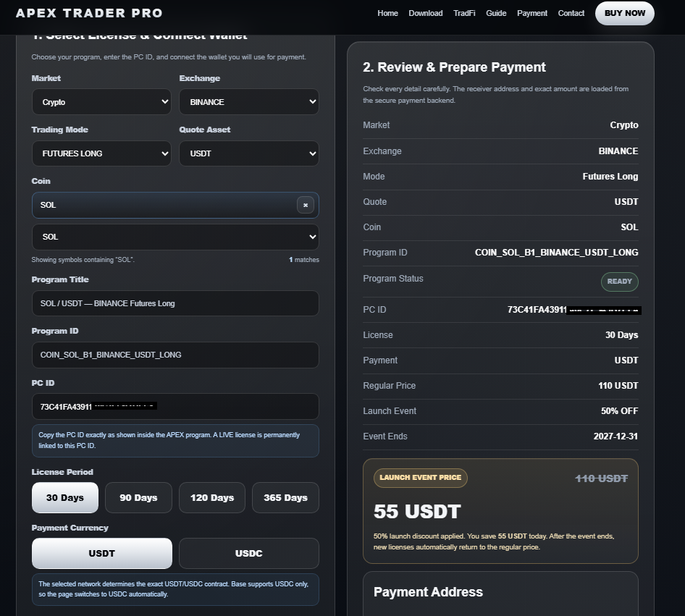Viewport: 685px width, 616px height.
Task: Open the Payment nav link
Action: [531, 13]
